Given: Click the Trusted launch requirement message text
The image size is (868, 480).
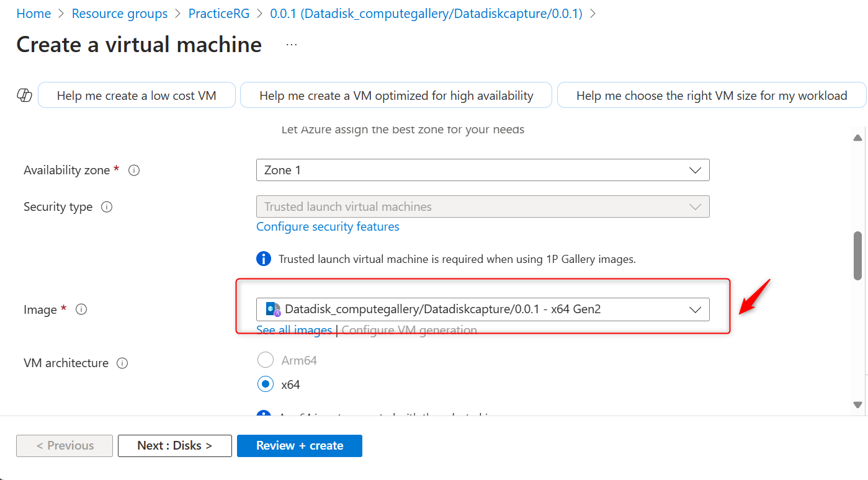Looking at the screenshot, I should [x=457, y=259].
